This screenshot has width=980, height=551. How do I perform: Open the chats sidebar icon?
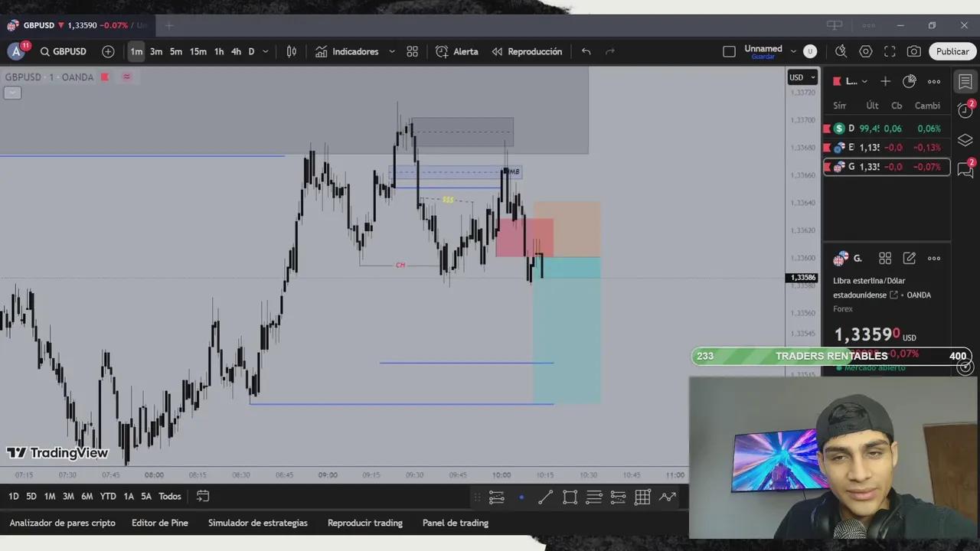coord(965,170)
